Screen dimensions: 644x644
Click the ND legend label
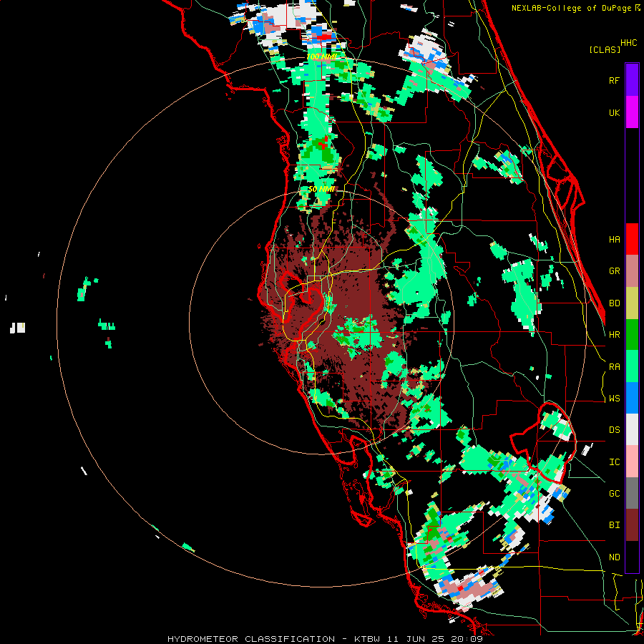tap(615, 557)
